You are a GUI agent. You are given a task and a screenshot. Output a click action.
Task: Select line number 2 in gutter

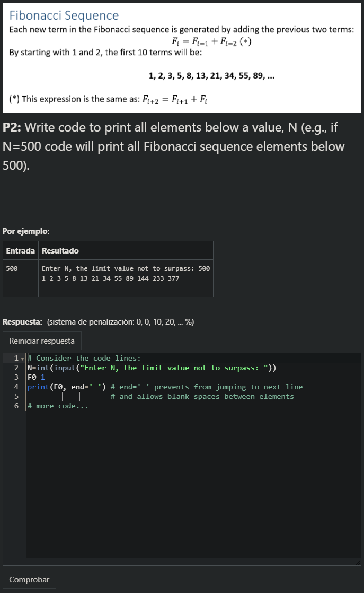coord(16,368)
